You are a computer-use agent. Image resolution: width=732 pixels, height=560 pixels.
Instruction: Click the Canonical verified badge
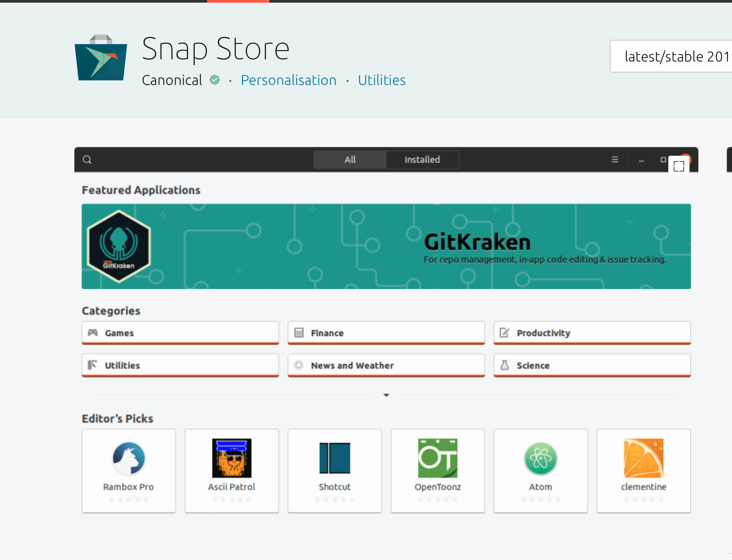pyautogui.click(x=215, y=80)
